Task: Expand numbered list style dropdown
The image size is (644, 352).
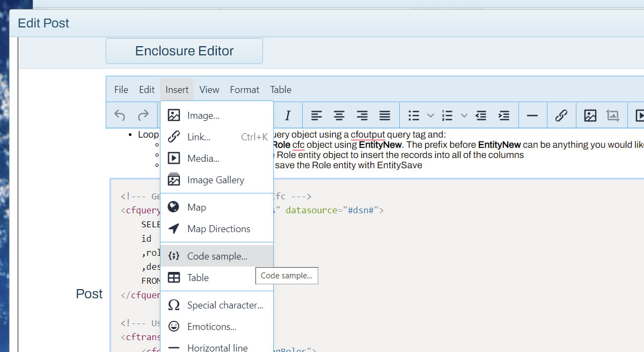Action: click(x=464, y=115)
